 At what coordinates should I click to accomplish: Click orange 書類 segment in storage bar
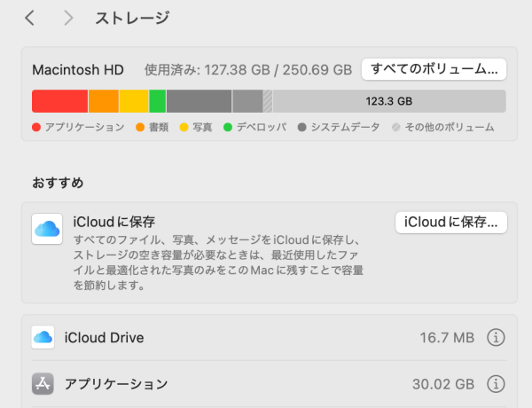point(103,101)
